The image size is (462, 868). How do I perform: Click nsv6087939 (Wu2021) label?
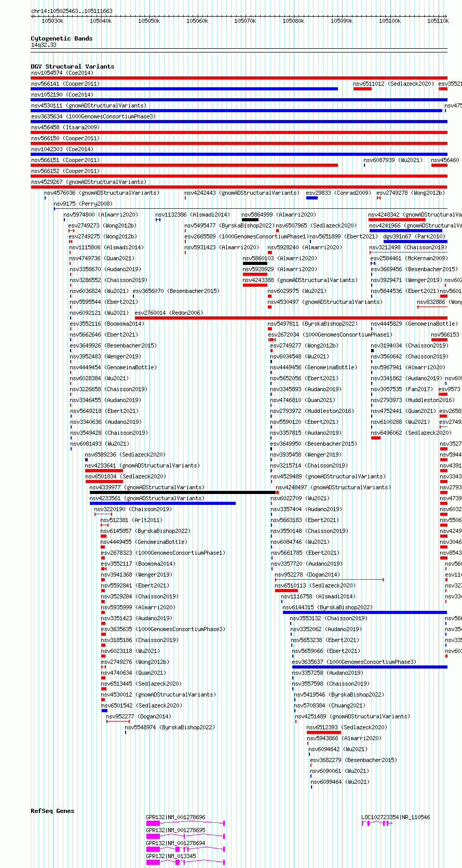(x=393, y=160)
